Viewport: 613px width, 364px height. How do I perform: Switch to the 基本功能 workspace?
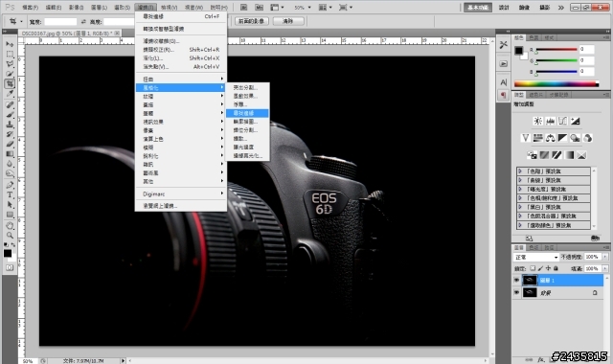coord(478,8)
